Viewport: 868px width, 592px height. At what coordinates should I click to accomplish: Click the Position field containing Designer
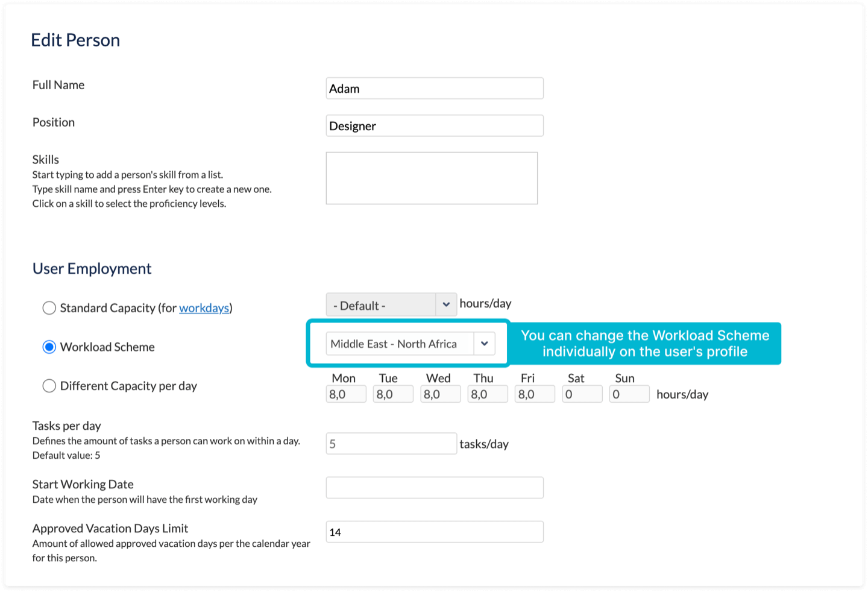(434, 126)
